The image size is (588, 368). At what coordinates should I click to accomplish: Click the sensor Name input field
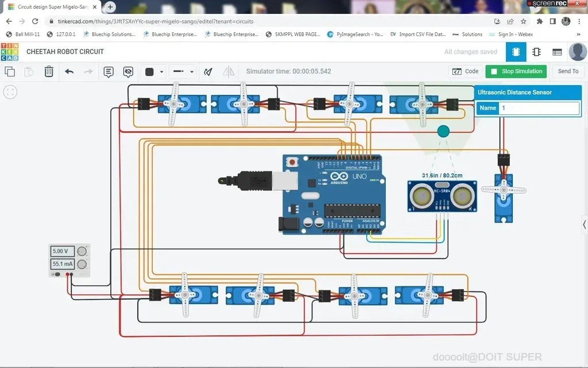(539, 108)
